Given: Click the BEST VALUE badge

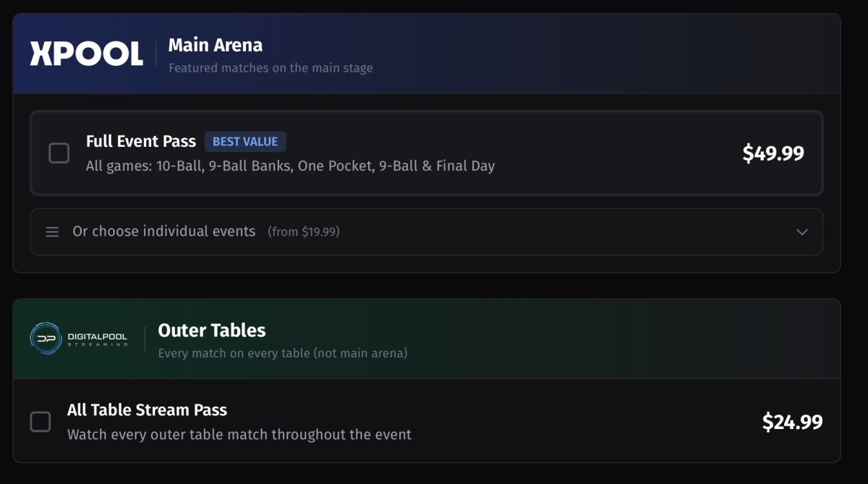Looking at the screenshot, I should pyautogui.click(x=245, y=142).
